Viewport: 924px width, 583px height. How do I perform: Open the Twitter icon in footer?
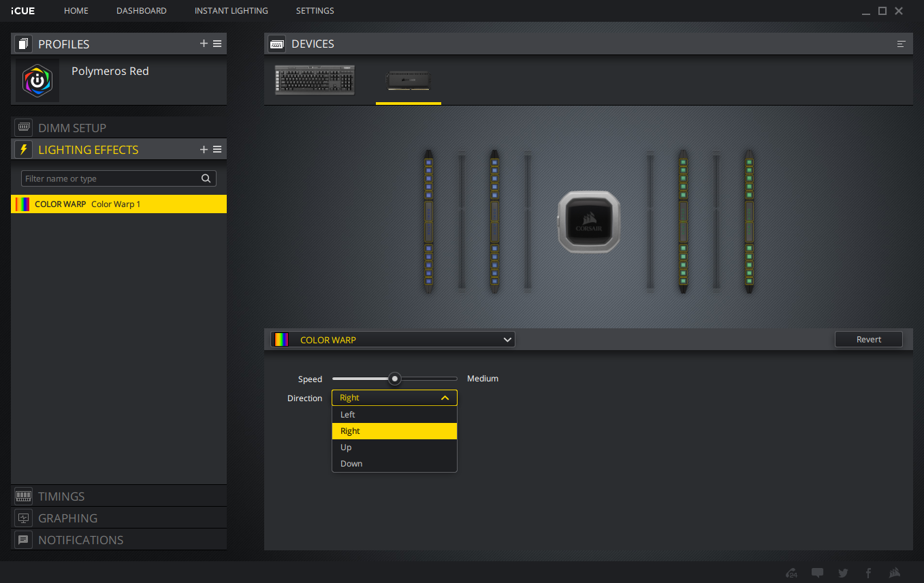pyautogui.click(x=843, y=573)
